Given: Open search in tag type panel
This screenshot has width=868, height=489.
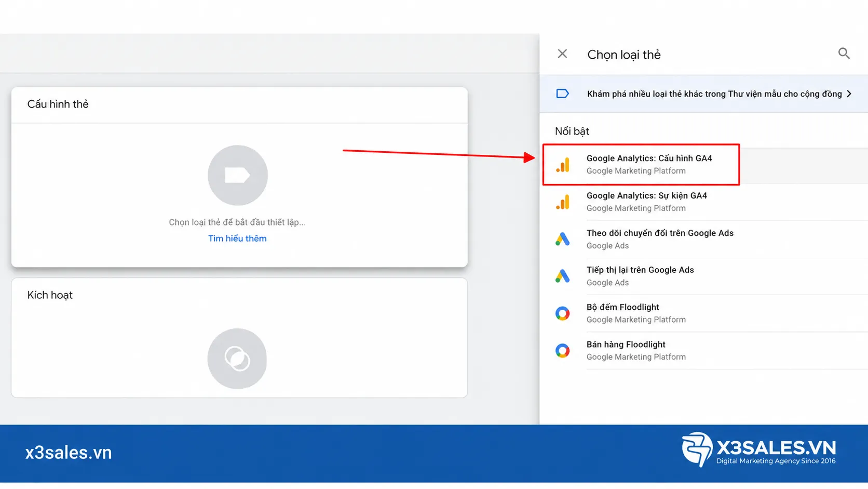Looking at the screenshot, I should (x=844, y=54).
